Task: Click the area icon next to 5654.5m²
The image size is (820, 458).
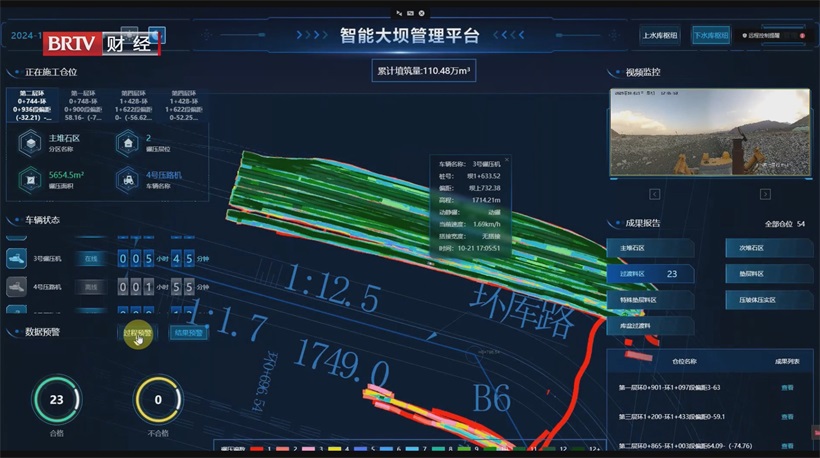Action: point(30,180)
